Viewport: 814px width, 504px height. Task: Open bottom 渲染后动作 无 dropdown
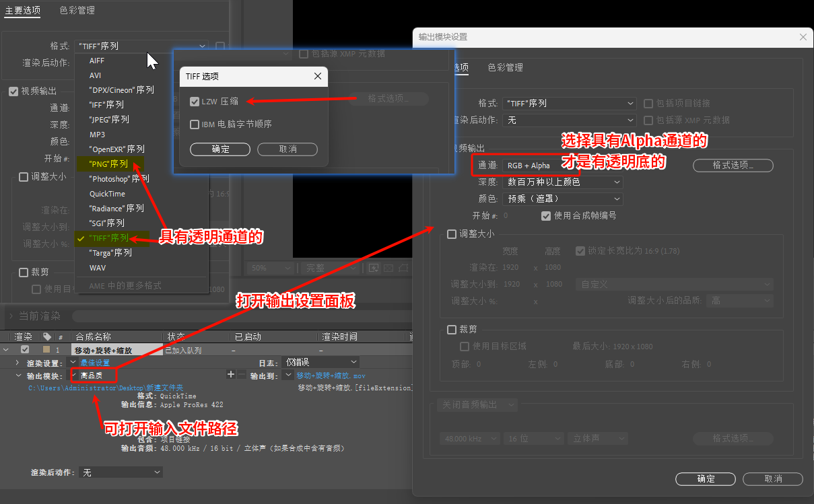point(121,473)
